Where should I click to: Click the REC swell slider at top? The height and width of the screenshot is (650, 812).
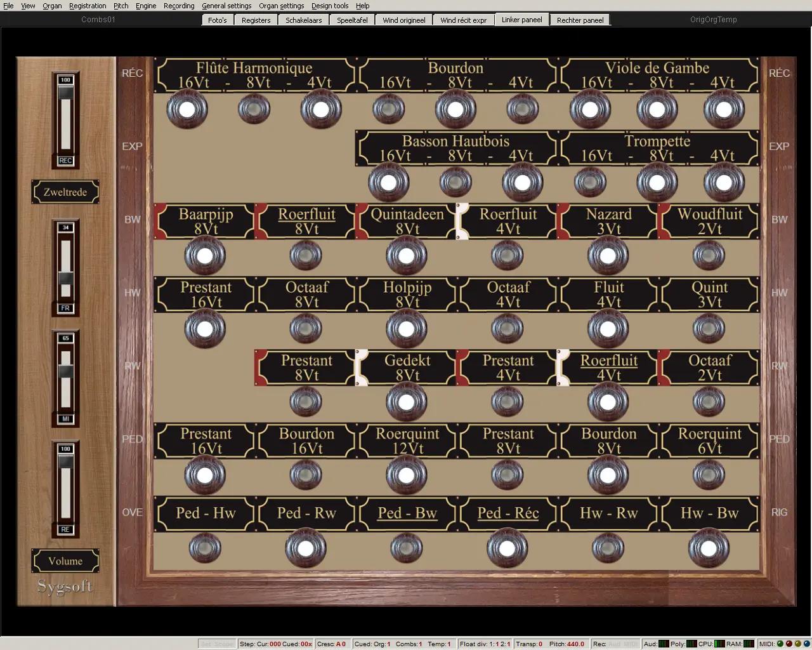point(65,119)
